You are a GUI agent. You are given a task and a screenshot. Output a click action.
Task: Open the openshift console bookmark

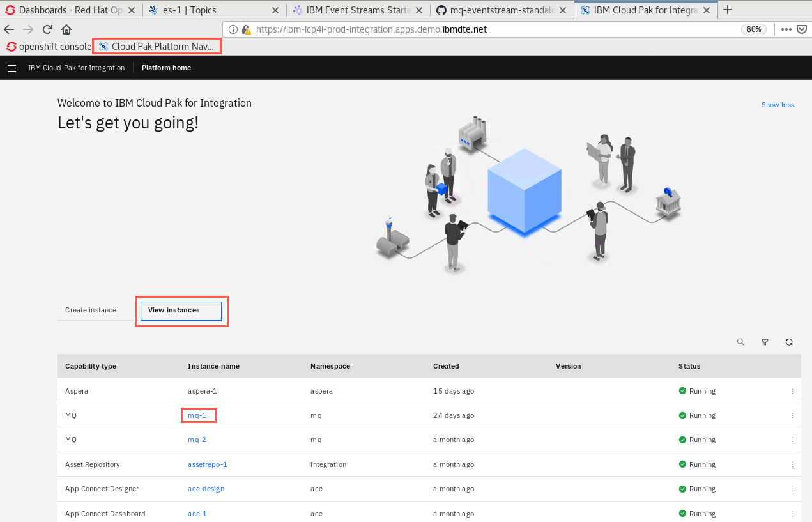click(x=49, y=46)
